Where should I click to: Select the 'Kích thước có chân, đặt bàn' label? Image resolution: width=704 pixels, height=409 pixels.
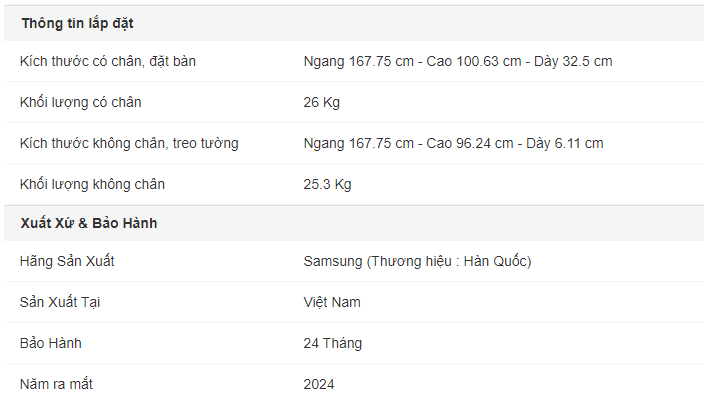click(108, 62)
